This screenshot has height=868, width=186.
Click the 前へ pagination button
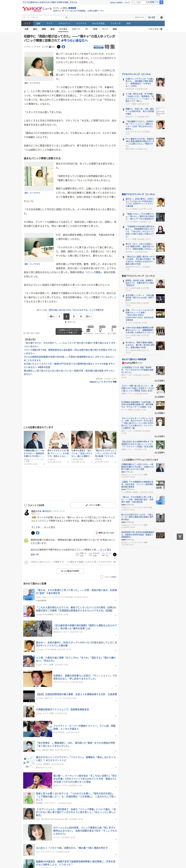point(51,316)
